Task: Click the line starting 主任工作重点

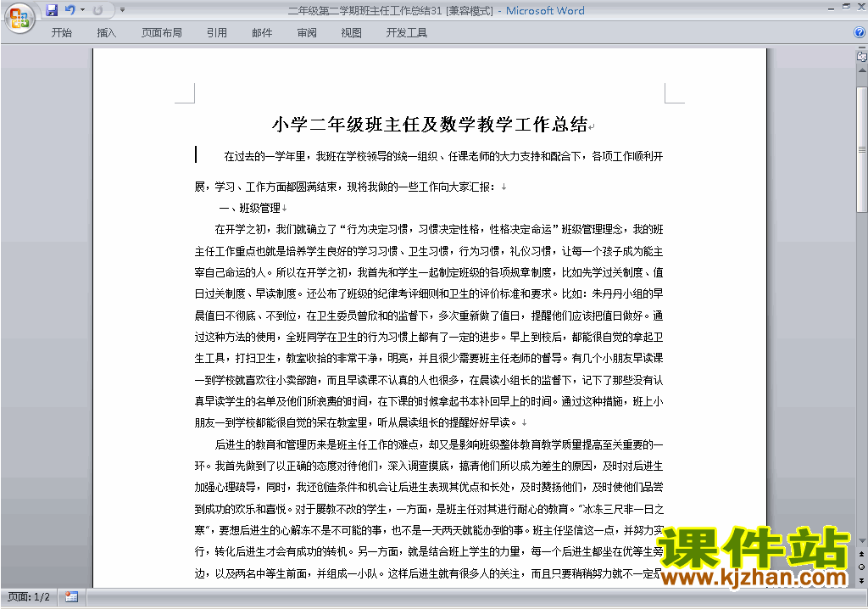Action: pos(428,252)
